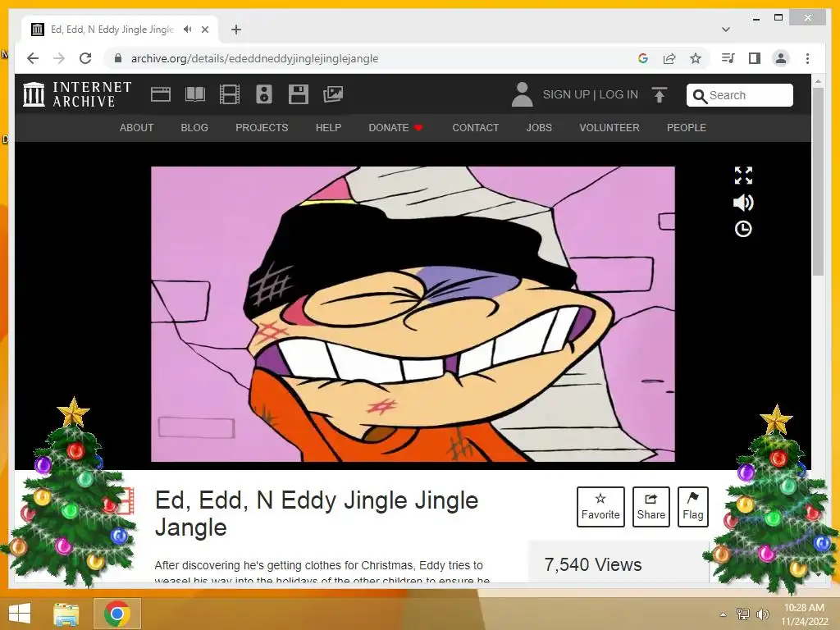Click the user avatar icon
Screen dimensions: 840x630
[x=522, y=94]
